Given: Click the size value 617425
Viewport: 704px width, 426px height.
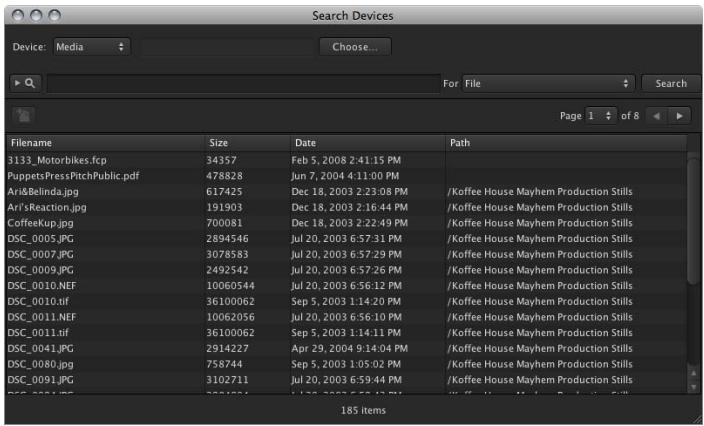Looking at the screenshot, I should tap(224, 192).
